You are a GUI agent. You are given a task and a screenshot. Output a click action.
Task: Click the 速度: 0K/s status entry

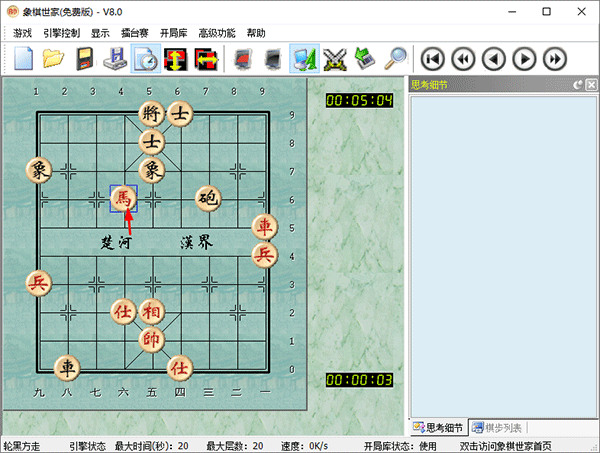305,446
